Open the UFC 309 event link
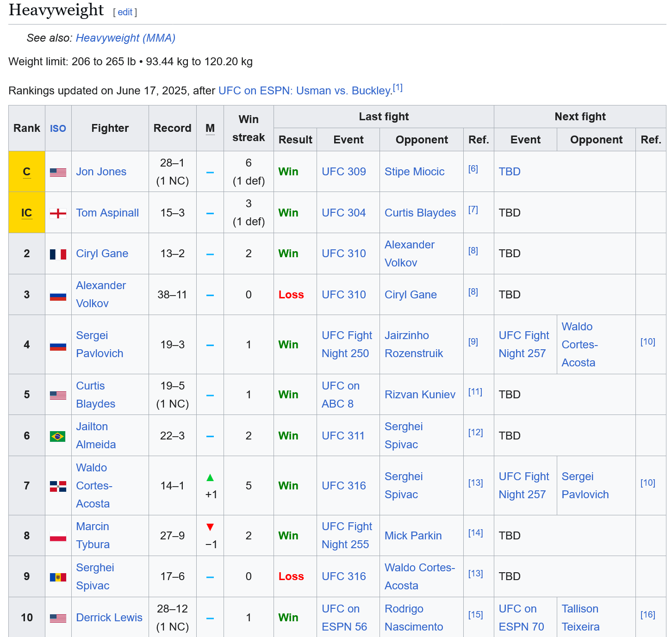Viewport: 672px width, 637px height. coord(344,172)
